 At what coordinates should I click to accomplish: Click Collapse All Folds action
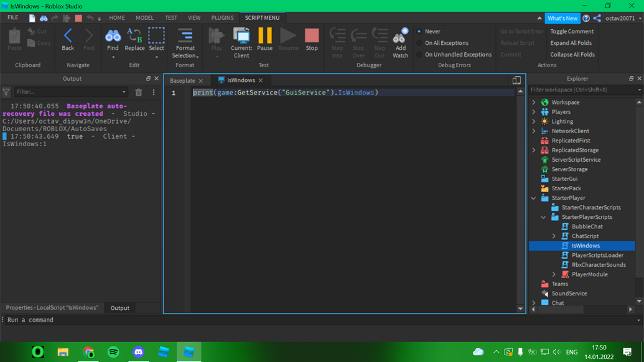click(572, 54)
